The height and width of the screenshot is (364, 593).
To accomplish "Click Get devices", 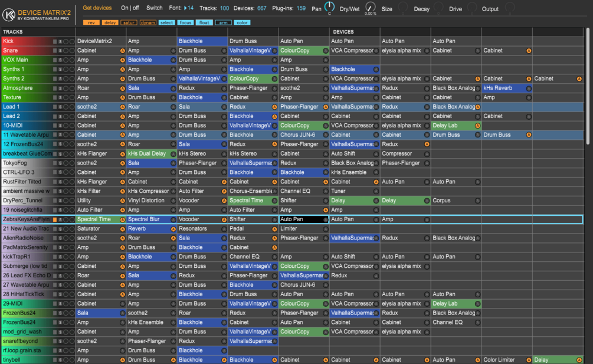I will click(x=97, y=8).
